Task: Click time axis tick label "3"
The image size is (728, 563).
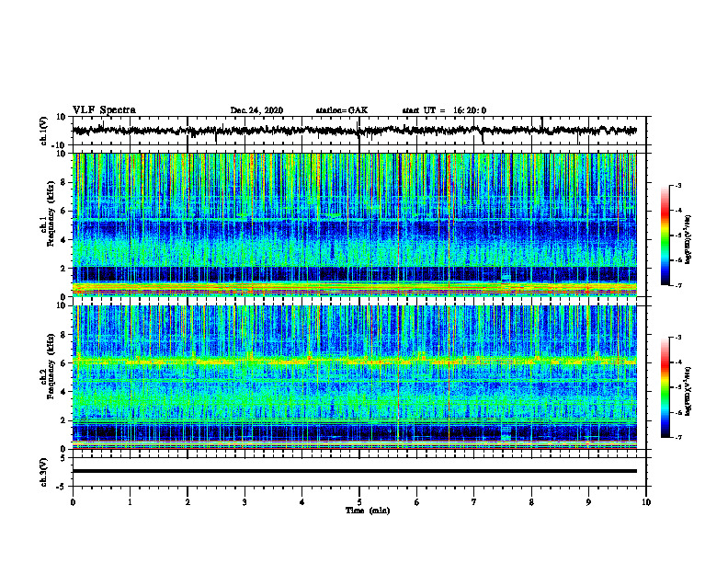Action: pyautogui.click(x=245, y=502)
